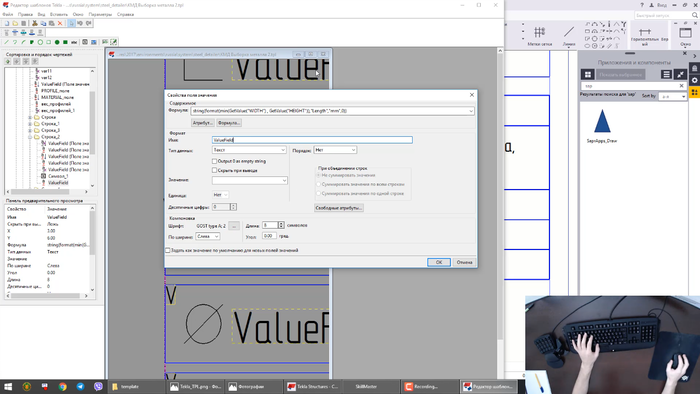Toggle the set-as-default for new value fields checkbox

(x=168, y=250)
